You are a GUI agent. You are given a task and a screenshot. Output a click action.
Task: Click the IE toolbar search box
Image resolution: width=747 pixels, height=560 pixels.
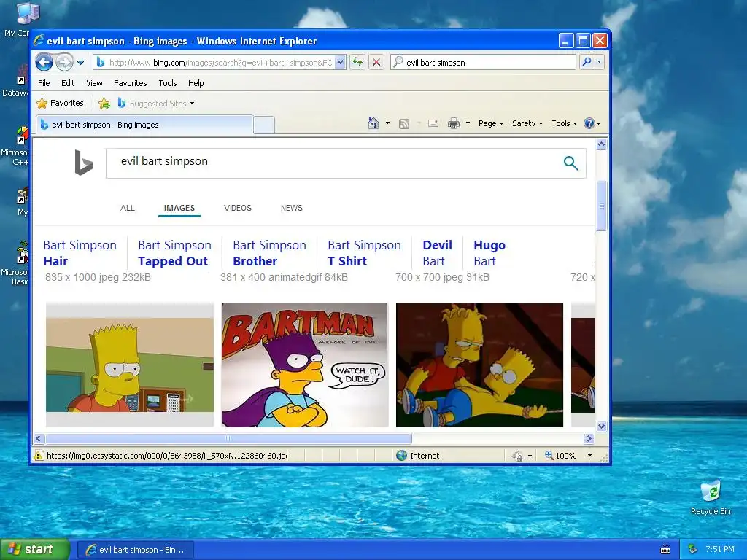[x=483, y=63]
